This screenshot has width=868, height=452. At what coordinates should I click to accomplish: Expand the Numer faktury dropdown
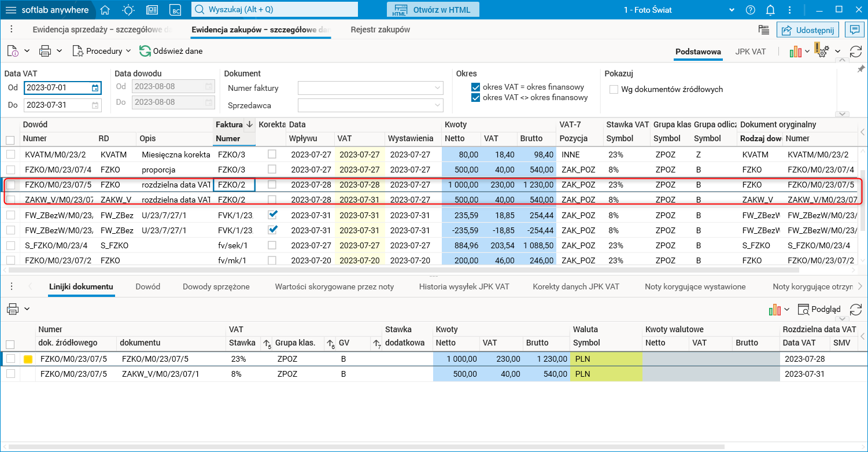pos(437,88)
